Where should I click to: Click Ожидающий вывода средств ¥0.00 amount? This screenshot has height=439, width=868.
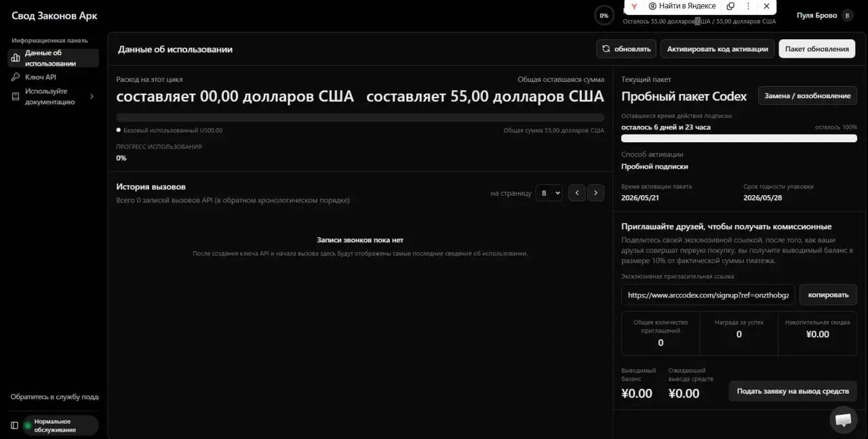(684, 394)
